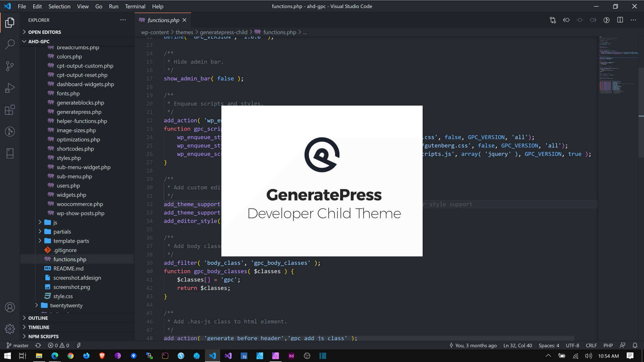The width and height of the screenshot is (644, 362).
Task: Open style.css in the explorer
Action: click(x=63, y=296)
